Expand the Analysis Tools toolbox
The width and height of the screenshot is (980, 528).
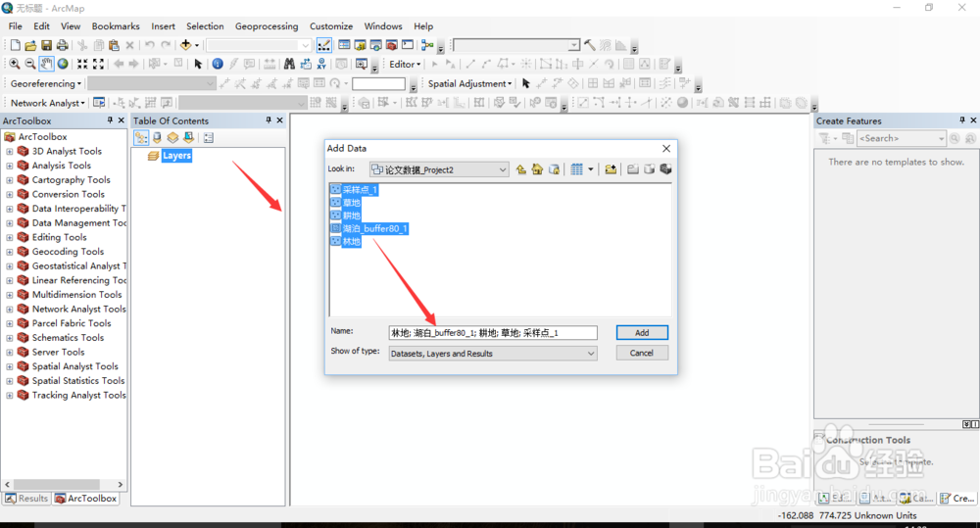coord(10,166)
